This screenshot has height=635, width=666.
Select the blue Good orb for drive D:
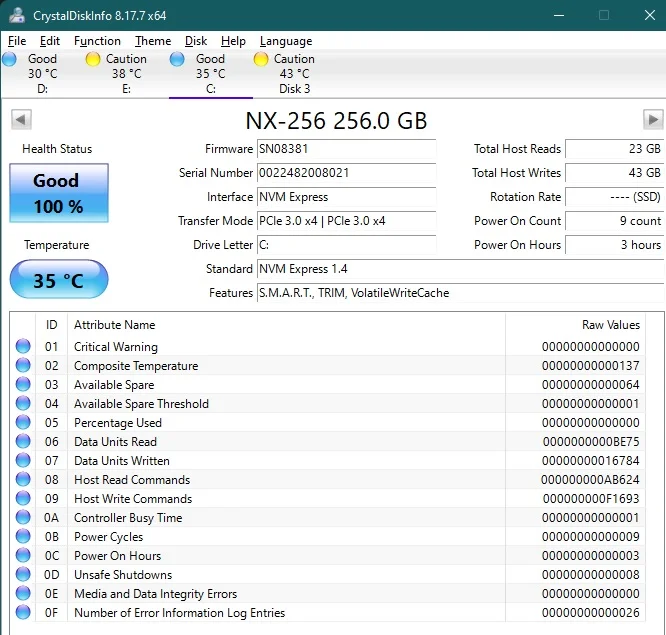9,59
